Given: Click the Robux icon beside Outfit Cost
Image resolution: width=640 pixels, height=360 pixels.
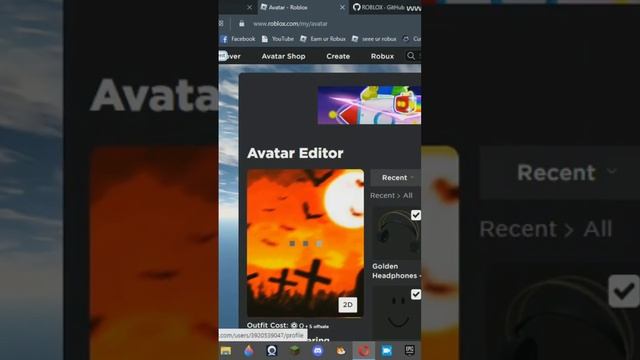Looking at the screenshot, I should [294, 326].
